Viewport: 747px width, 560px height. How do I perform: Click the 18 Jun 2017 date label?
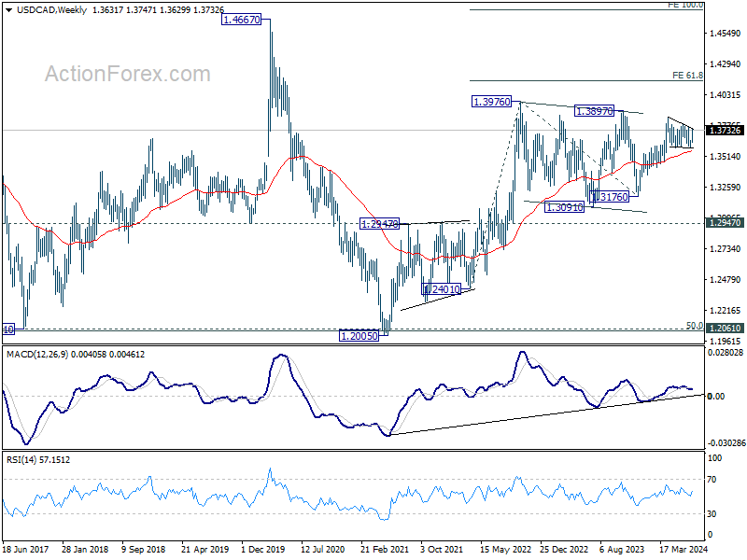(26, 550)
